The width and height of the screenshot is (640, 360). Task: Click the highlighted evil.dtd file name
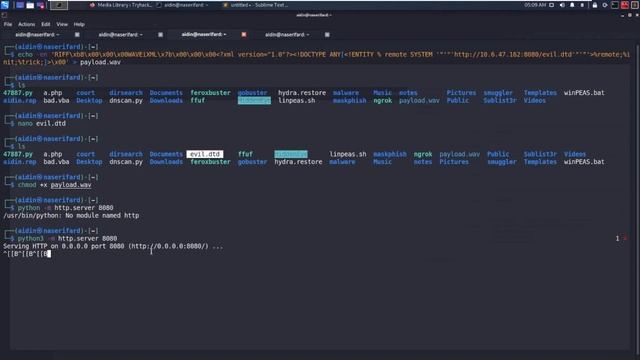point(205,154)
